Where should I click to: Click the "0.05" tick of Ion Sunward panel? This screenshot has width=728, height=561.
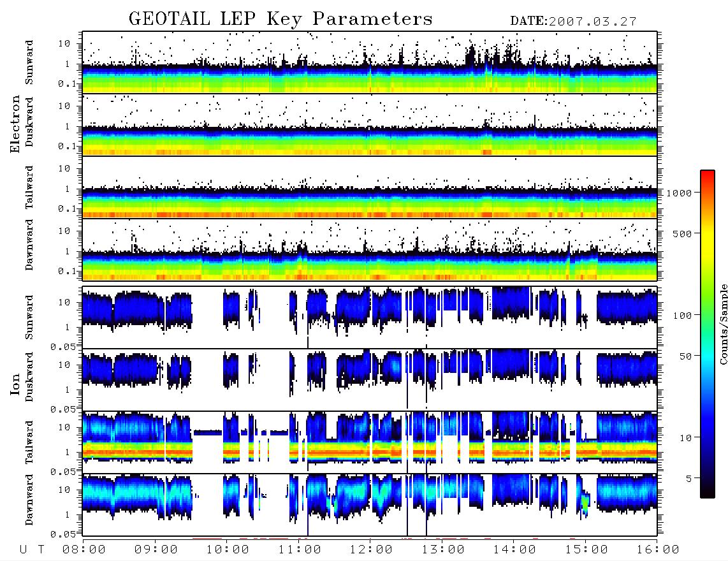[x=62, y=346]
